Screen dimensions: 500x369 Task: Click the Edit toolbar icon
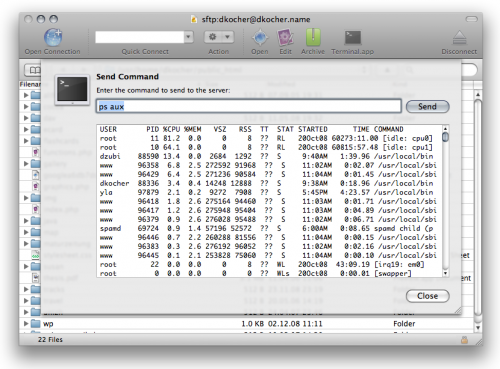point(285,37)
